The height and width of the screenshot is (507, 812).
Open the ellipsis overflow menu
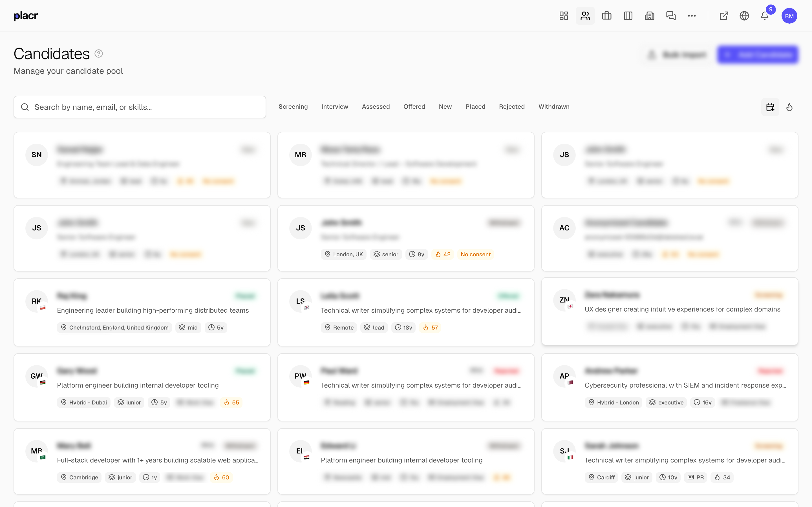pos(692,16)
